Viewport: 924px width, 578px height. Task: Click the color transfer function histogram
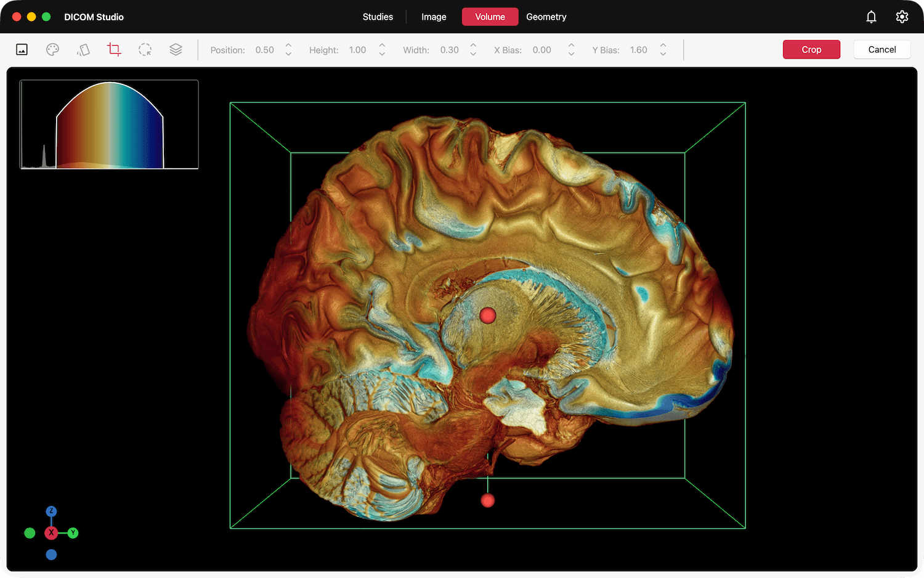pos(109,124)
